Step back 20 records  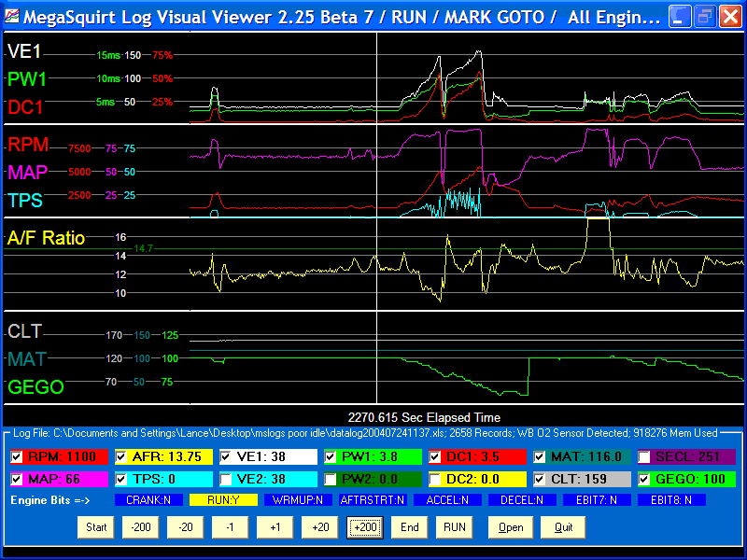[x=186, y=527]
